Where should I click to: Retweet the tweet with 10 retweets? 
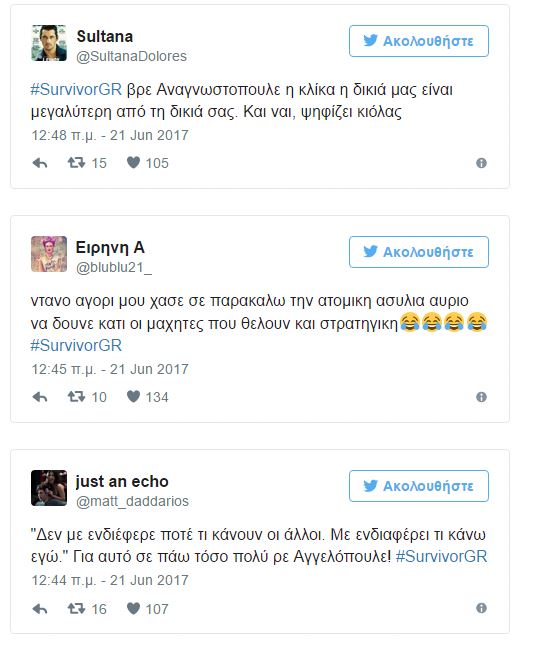(76, 397)
